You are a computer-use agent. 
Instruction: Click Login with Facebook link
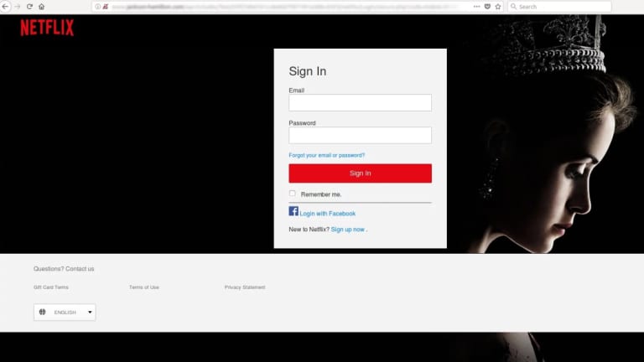click(x=327, y=214)
